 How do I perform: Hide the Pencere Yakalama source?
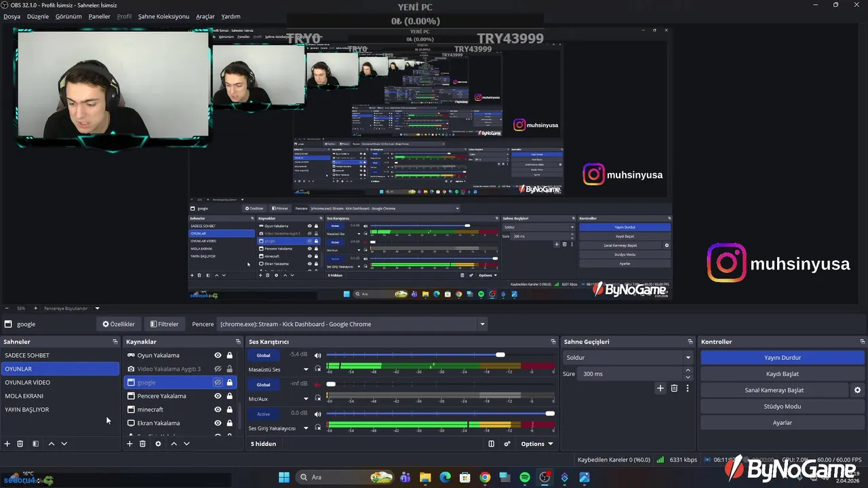[218, 396]
